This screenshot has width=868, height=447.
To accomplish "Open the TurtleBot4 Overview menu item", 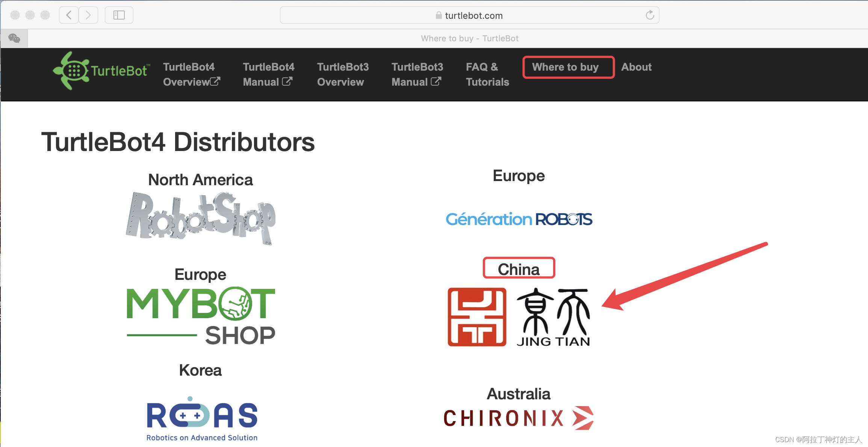I will click(x=191, y=74).
